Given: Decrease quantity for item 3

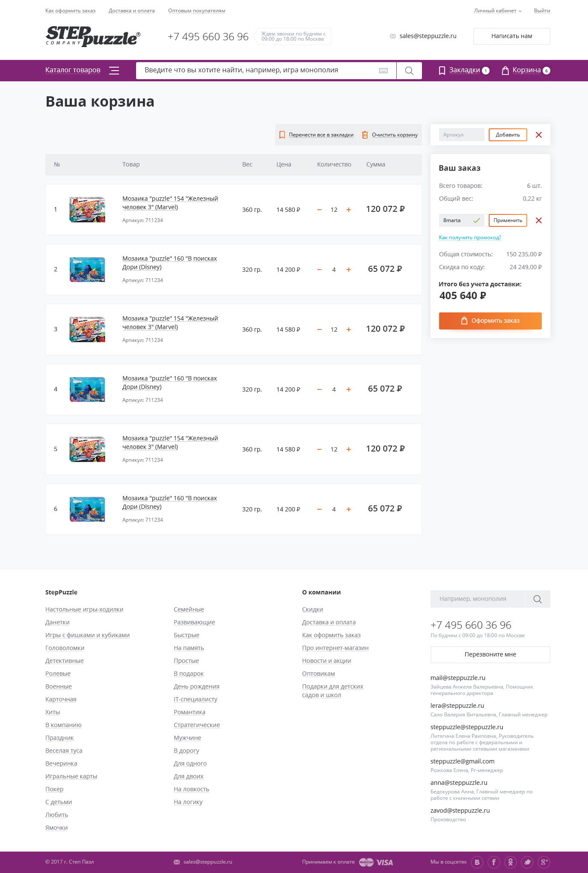Looking at the screenshot, I should click(x=319, y=330).
